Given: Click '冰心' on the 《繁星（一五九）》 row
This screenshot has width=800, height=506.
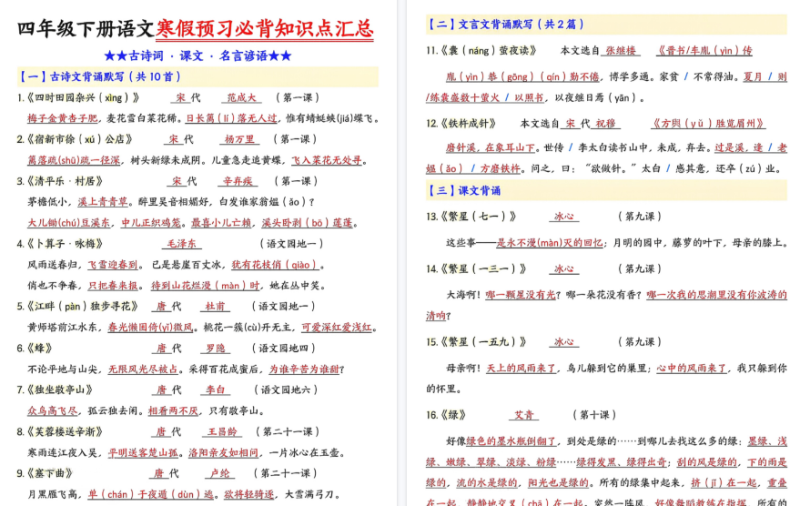Looking at the screenshot, I should click(564, 342).
